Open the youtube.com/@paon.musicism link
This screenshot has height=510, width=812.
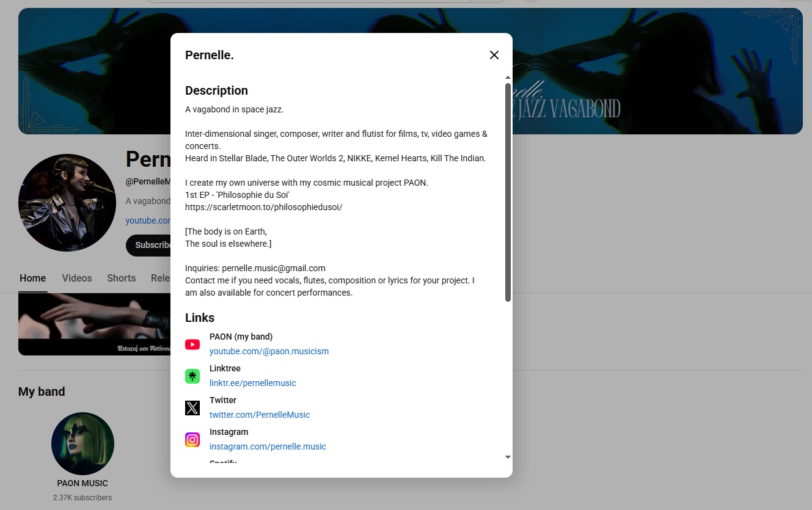pos(269,351)
